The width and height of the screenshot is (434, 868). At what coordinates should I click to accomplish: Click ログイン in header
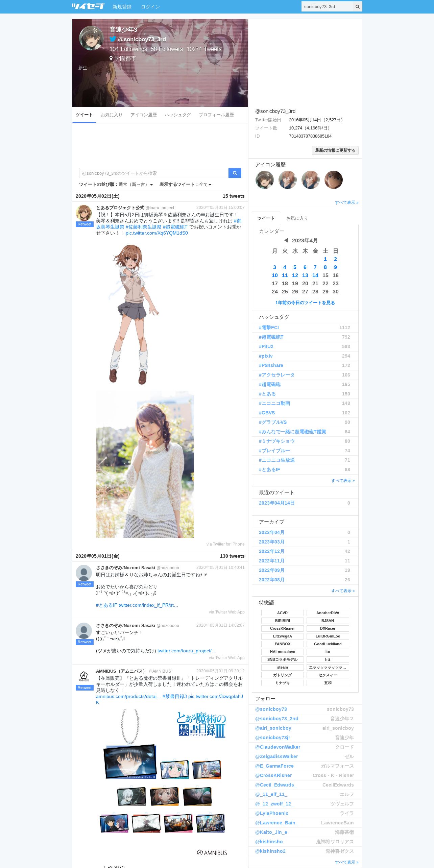click(150, 7)
